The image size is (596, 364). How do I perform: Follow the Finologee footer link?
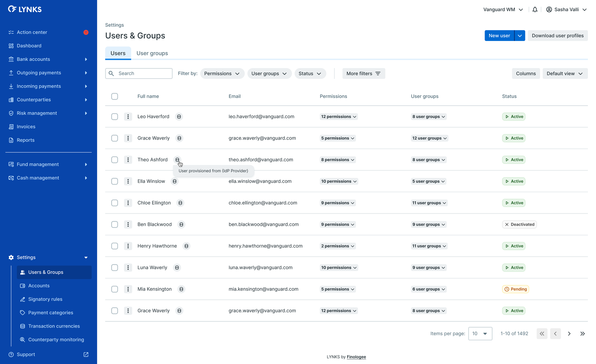pyautogui.click(x=356, y=357)
